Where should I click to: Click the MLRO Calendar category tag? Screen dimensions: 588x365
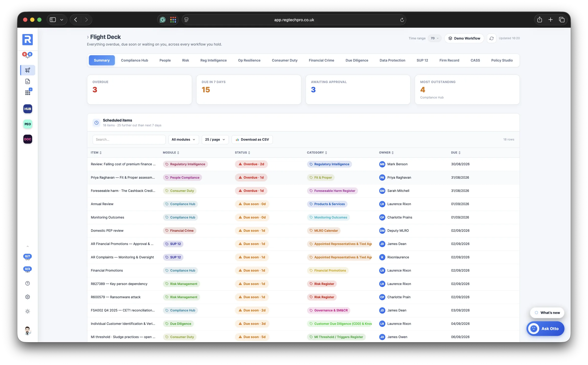coord(324,231)
